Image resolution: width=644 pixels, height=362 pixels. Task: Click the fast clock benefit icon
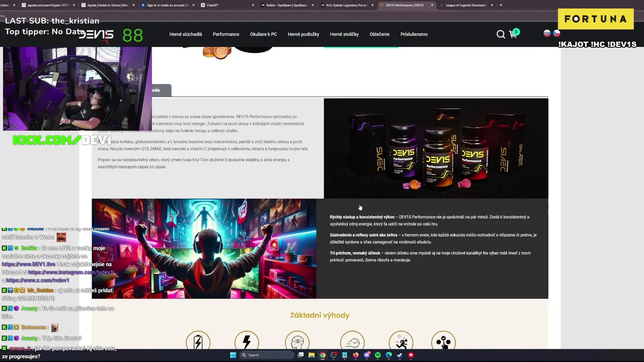[352, 342]
